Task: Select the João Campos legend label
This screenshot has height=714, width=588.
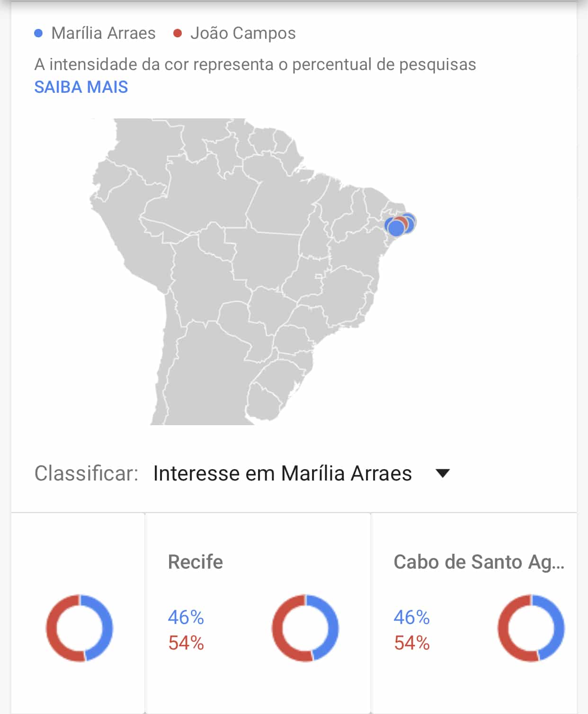Action: (243, 33)
